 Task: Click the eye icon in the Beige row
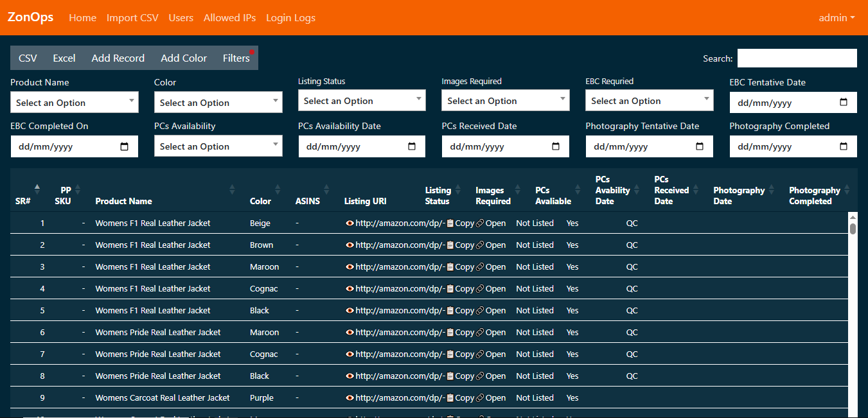click(x=350, y=223)
